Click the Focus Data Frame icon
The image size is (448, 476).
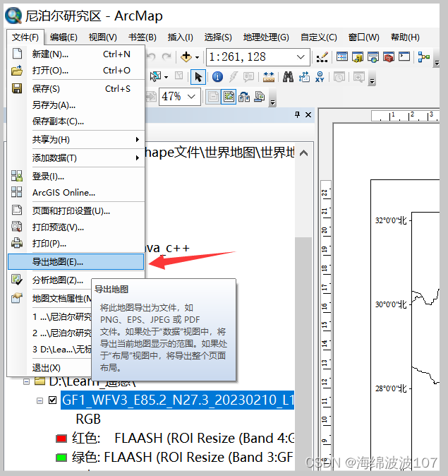229,97
